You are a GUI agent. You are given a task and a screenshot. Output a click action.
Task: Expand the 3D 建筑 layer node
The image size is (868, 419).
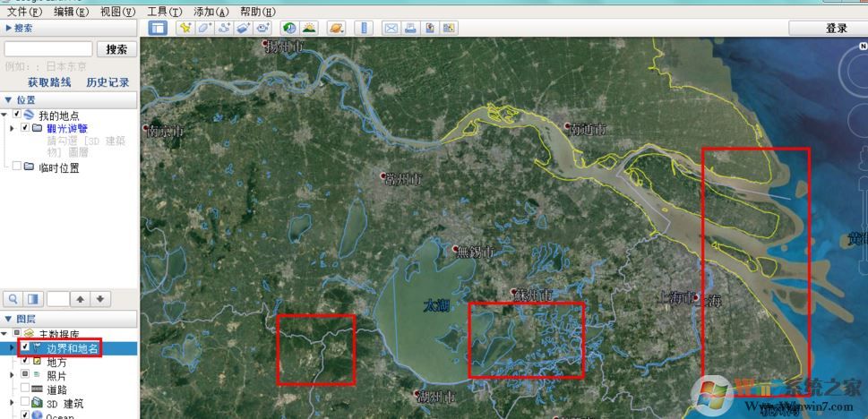(13, 402)
